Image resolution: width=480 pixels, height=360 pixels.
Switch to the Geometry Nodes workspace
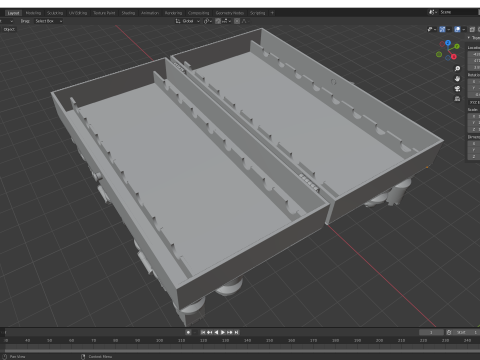[x=230, y=13]
